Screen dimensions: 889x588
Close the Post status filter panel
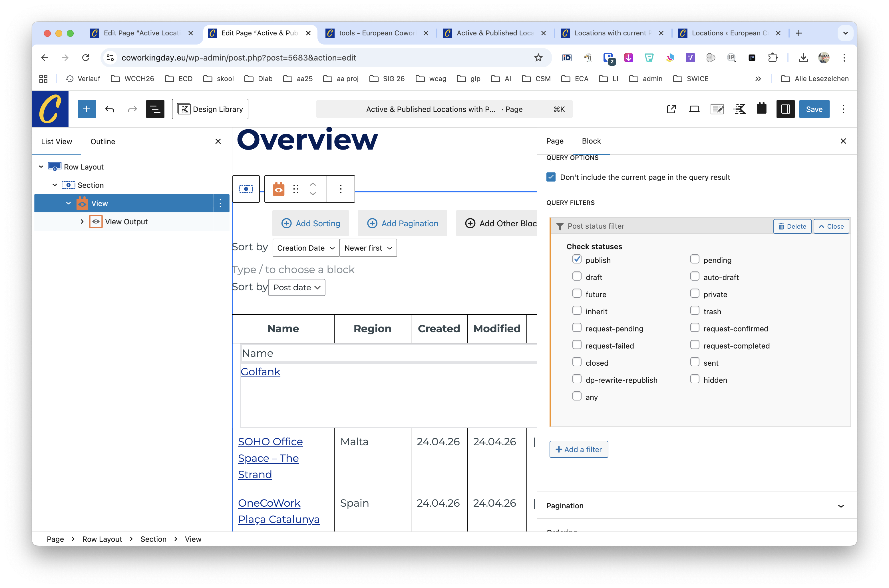[x=831, y=226]
